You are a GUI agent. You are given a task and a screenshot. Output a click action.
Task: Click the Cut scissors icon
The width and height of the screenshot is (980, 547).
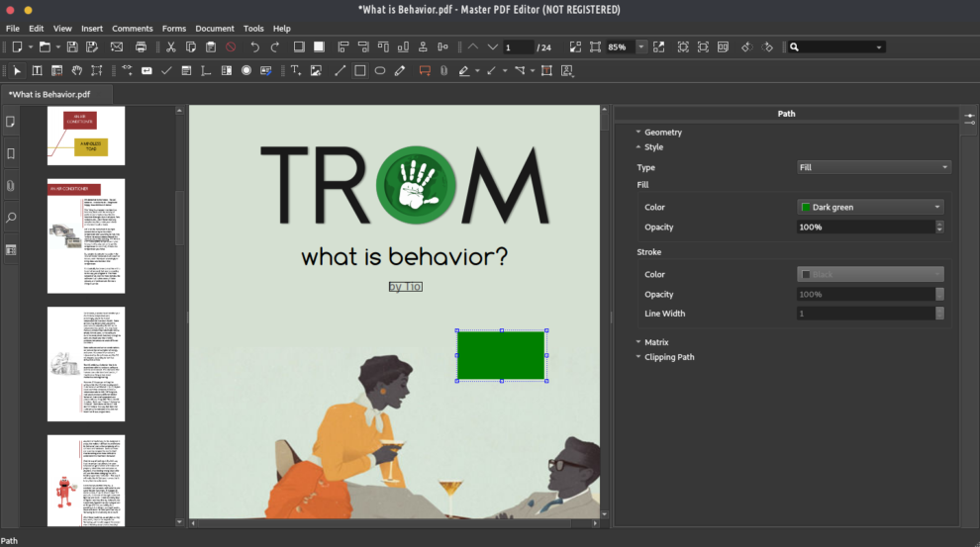click(x=170, y=46)
